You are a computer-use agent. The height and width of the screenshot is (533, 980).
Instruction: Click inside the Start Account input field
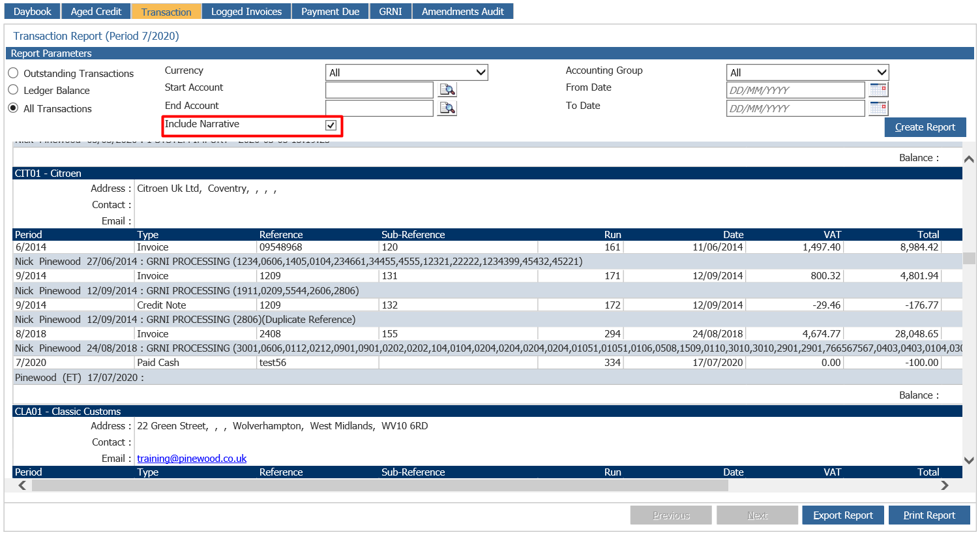[379, 89]
